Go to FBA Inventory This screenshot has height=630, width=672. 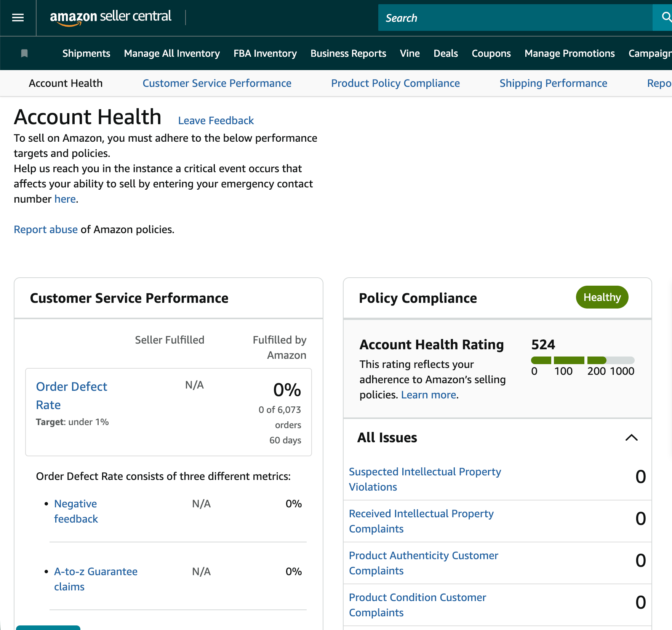click(265, 53)
